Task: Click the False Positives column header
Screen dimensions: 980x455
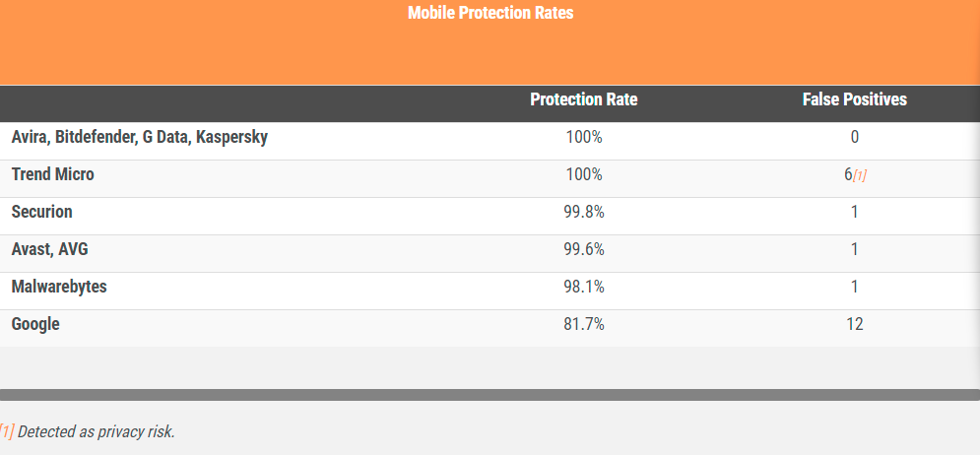Action: point(854,99)
